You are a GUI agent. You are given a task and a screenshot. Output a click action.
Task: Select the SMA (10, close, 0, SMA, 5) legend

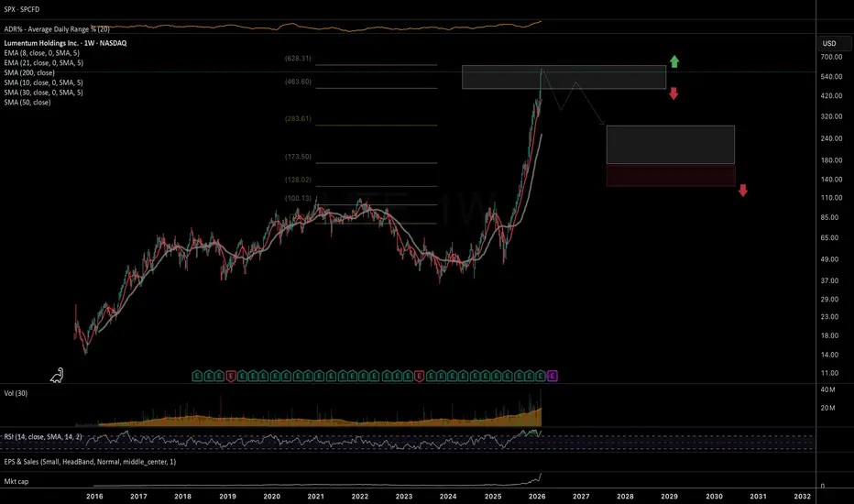point(44,82)
